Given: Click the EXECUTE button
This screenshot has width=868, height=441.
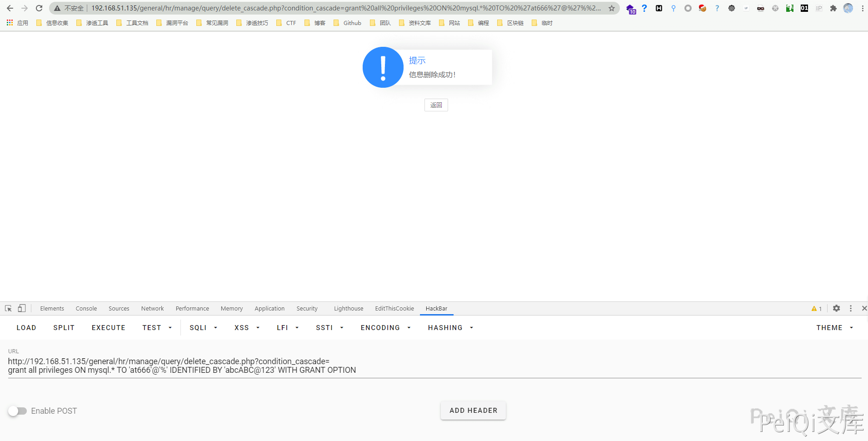Looking at the screenshot, I should click(x=109, y=327).
